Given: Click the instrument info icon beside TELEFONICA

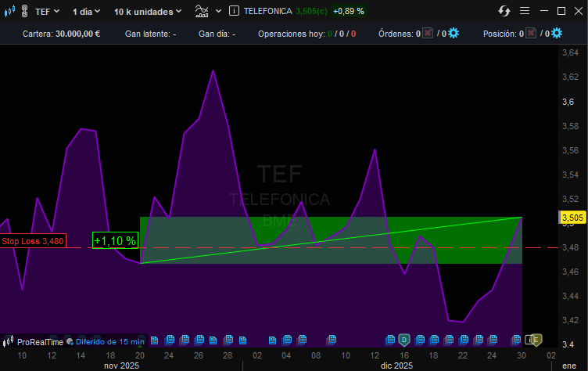Looking at the screenshot, I should click(234, 11).
